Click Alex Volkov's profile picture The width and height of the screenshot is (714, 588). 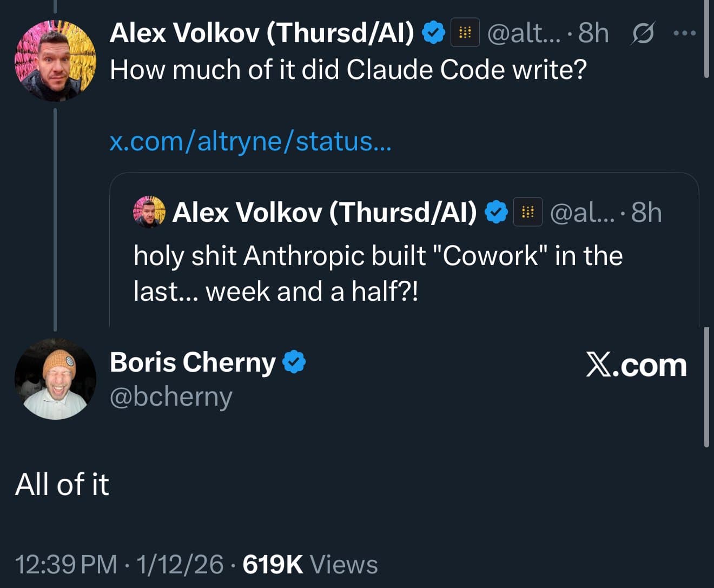click(x=55, y=60)
